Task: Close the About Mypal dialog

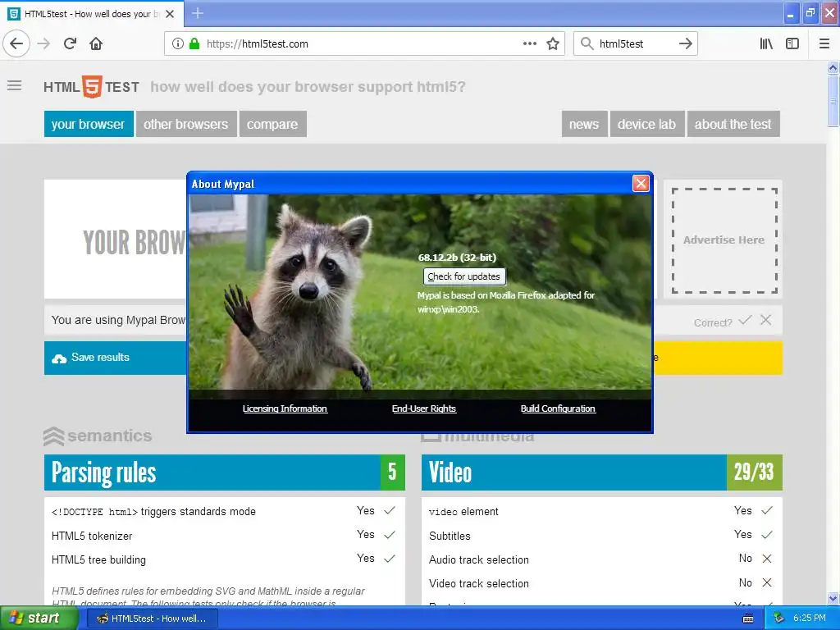Action: tap(641, 183)
